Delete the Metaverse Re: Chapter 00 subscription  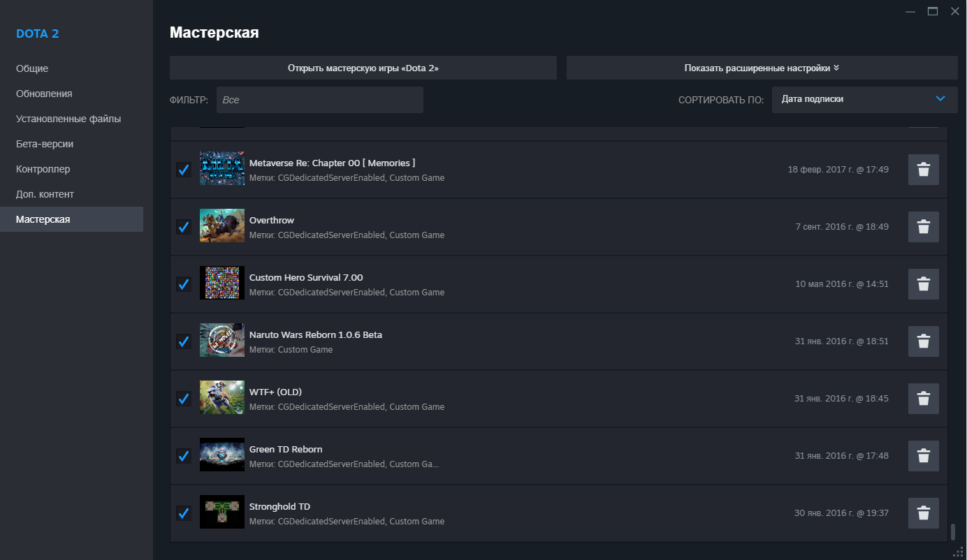923,170
